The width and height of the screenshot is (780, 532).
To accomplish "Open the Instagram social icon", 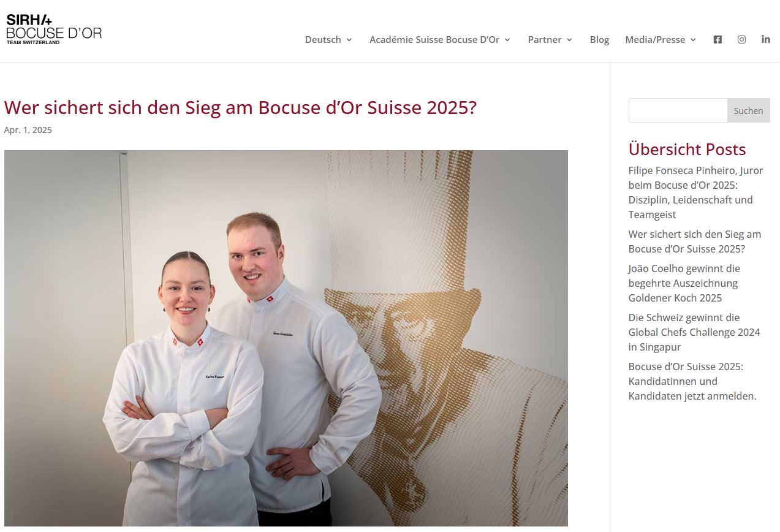I will (x=741, y=39).
